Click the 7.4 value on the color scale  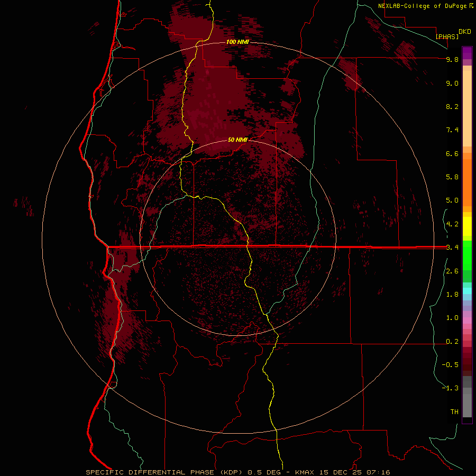(452, 130)
